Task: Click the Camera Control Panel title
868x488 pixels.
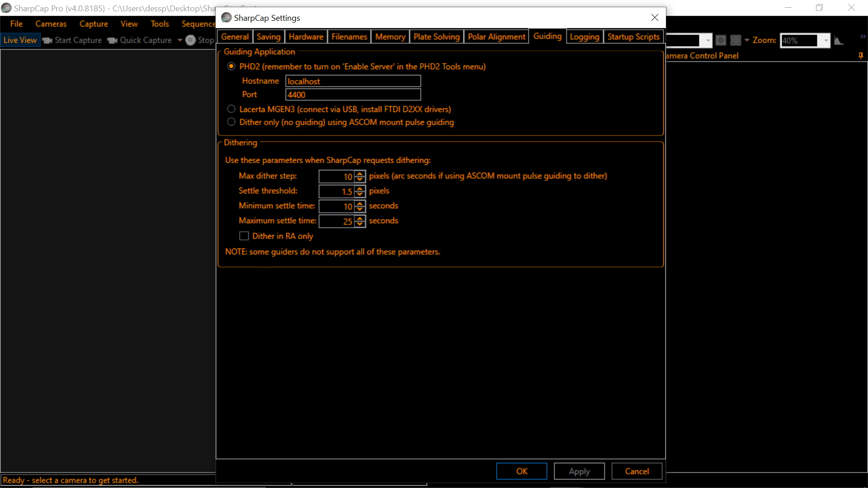Action: [702, 56]
